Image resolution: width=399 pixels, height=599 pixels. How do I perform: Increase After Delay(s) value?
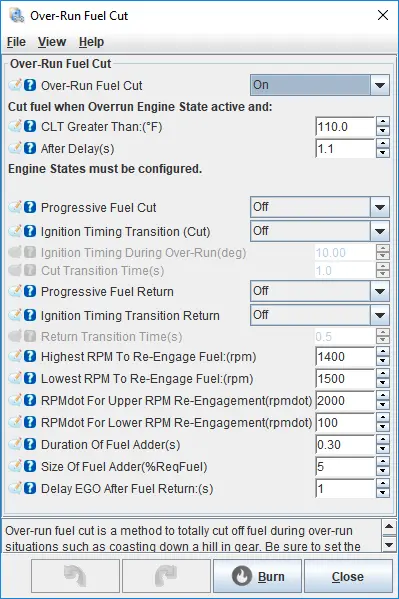[x=383, y=144]
